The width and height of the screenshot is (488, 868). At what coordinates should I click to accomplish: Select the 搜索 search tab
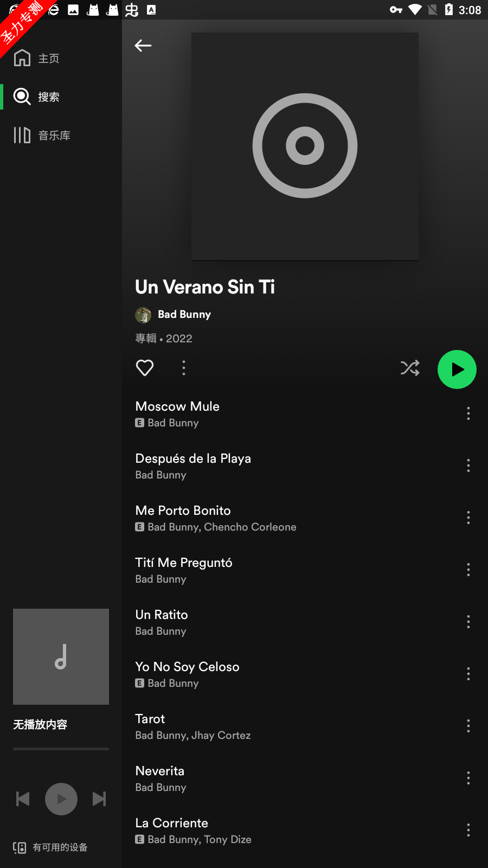(37, 97)
